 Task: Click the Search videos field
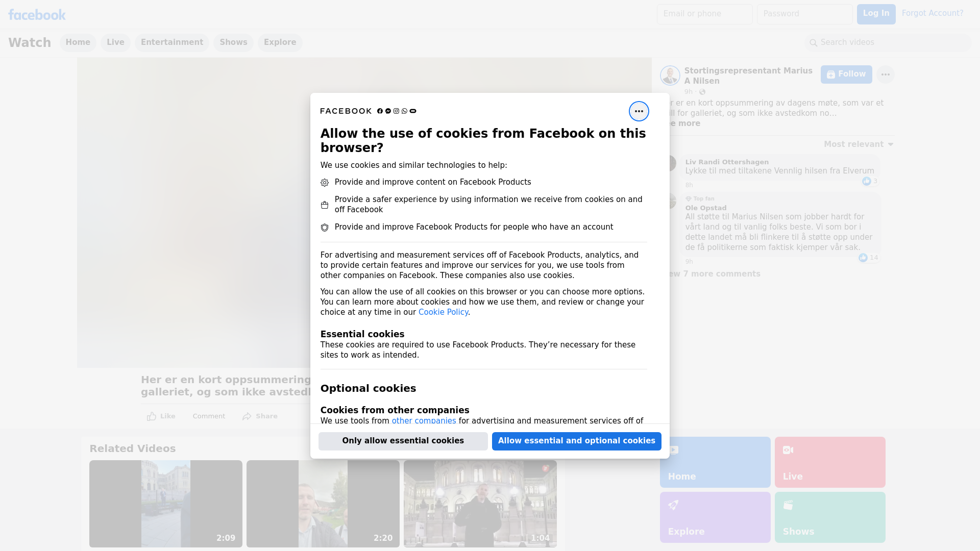[888, 42]
